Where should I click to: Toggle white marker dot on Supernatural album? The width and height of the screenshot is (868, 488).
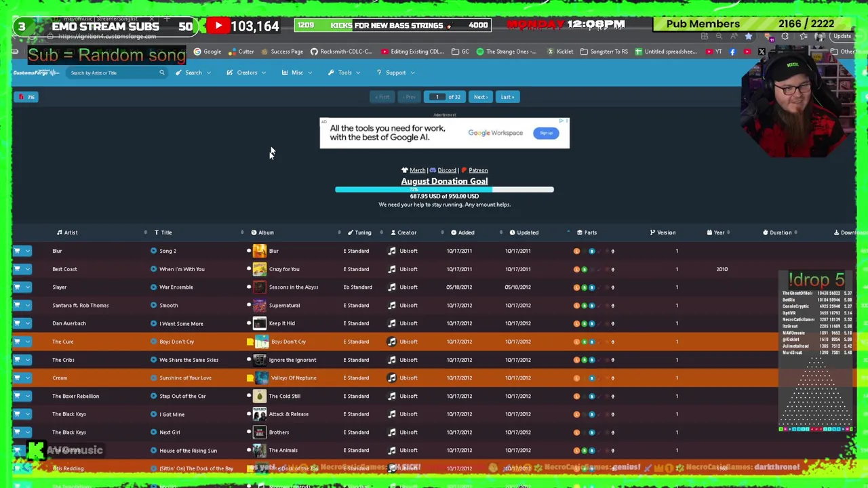pyautogui.click(x=249, y=305)
